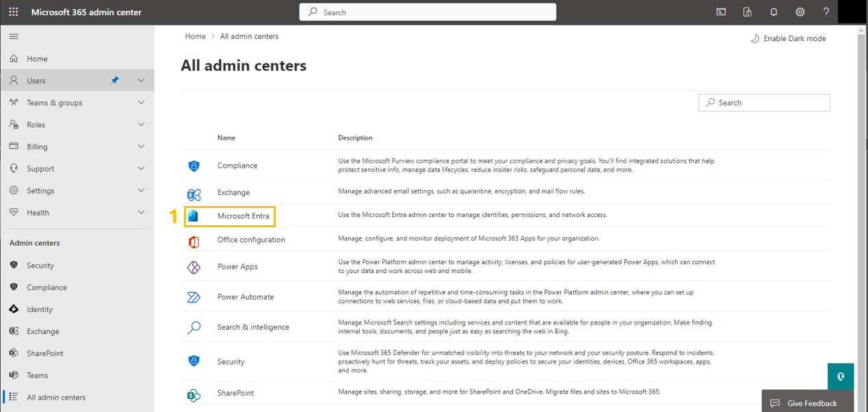The height and width of the screenshot is (412, 868).
Task: Expand the Billing chevron
Action: pyautogui.click(x=141, y=146)
